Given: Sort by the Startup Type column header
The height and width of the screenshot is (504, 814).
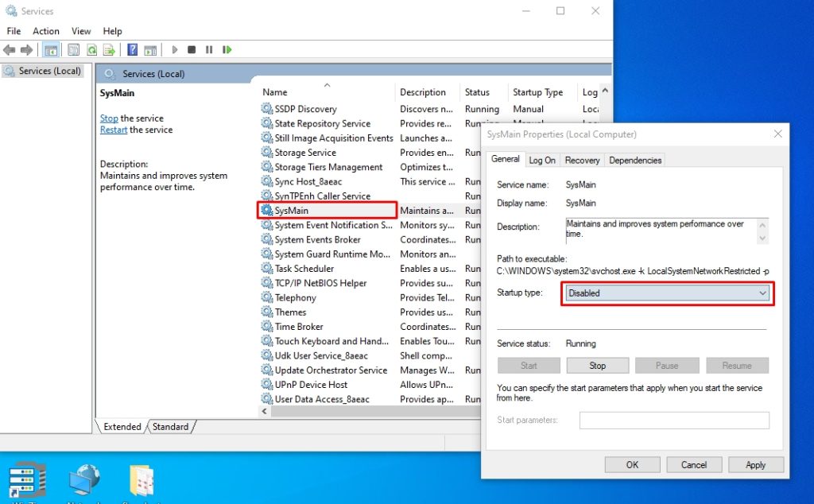Looking at the screenshot, I should point(542,92).
